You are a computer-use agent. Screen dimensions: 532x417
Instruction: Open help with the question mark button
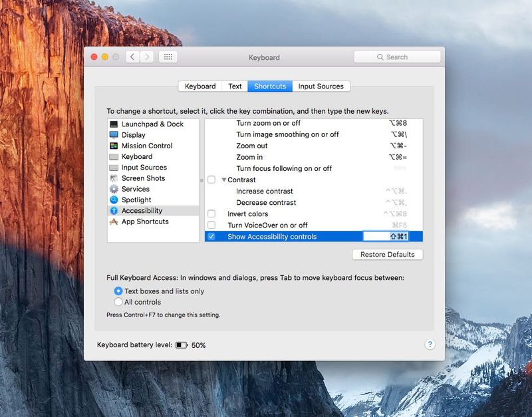point(430,345)
